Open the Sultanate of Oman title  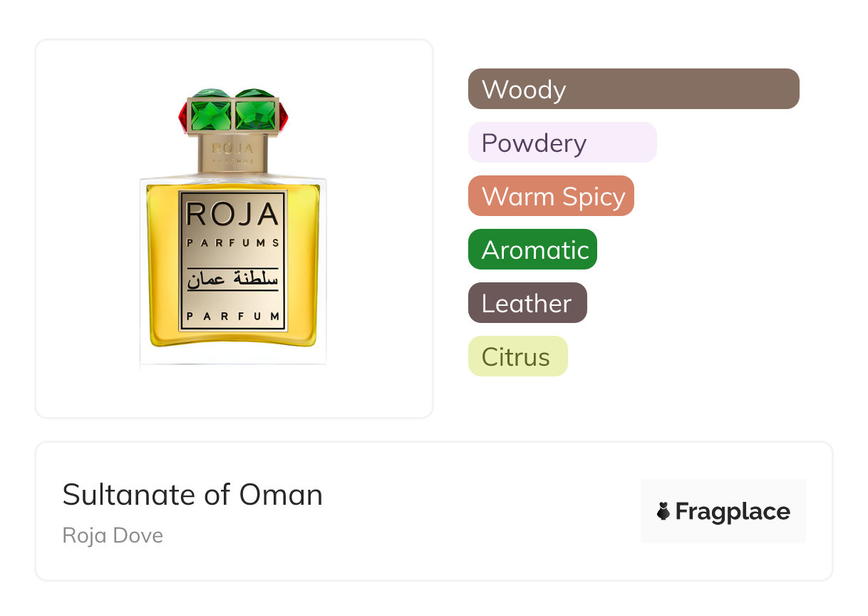click(x=192, y=495)
